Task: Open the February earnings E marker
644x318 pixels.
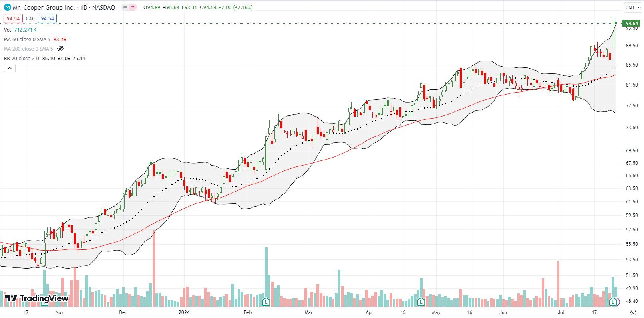Action: pos(266,302)
